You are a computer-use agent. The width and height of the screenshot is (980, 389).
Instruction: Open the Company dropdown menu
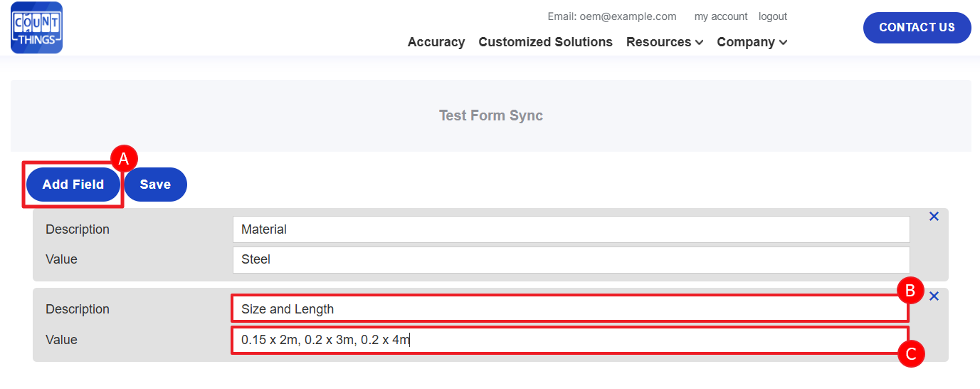[752, 42]
